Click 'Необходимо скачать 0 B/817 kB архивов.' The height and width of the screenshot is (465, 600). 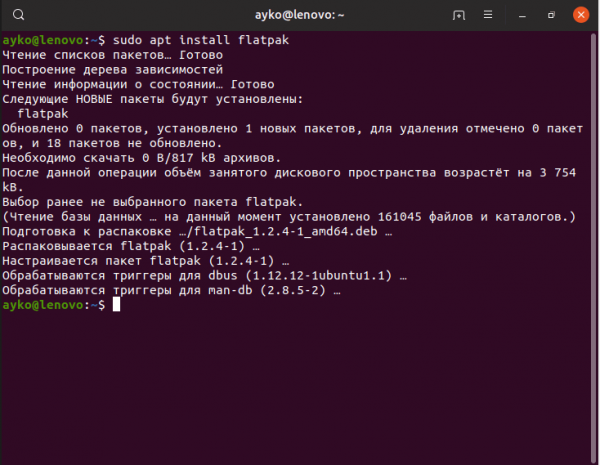[x=142, y=158]
